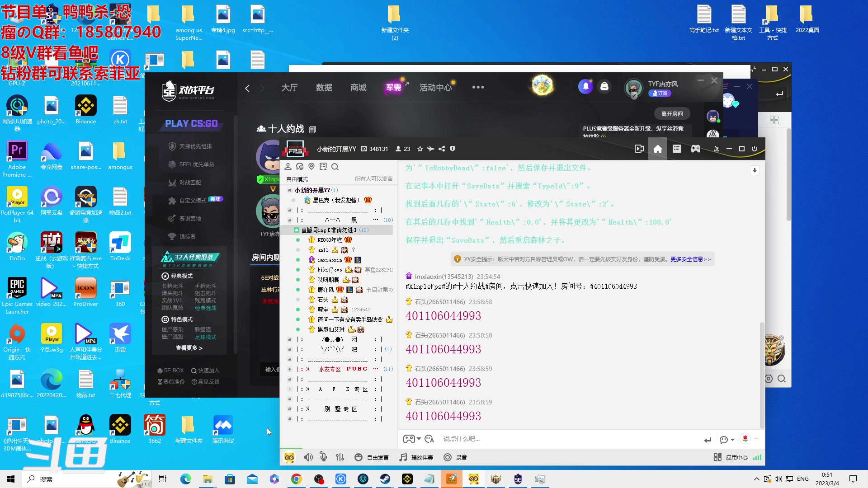The height and width of the screenshot is (488, 868).
Task: Click 快速加入 in 5E sidebar
Action: tap(205, 371)
